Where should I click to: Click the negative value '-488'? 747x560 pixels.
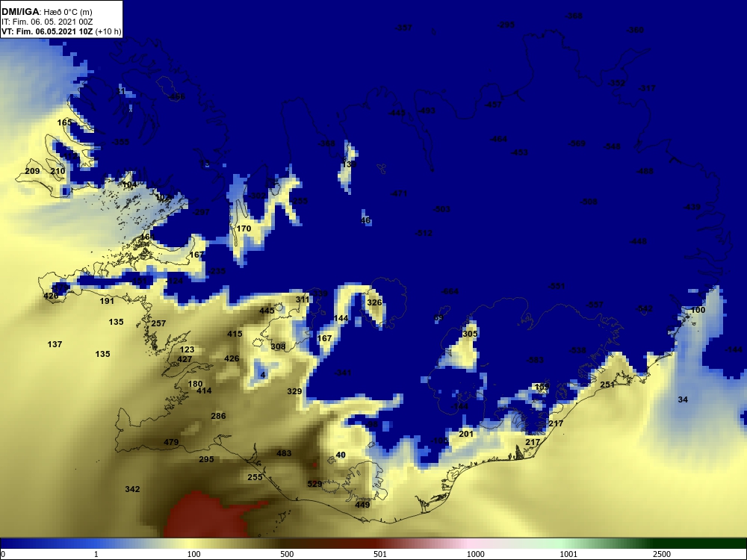645,172
